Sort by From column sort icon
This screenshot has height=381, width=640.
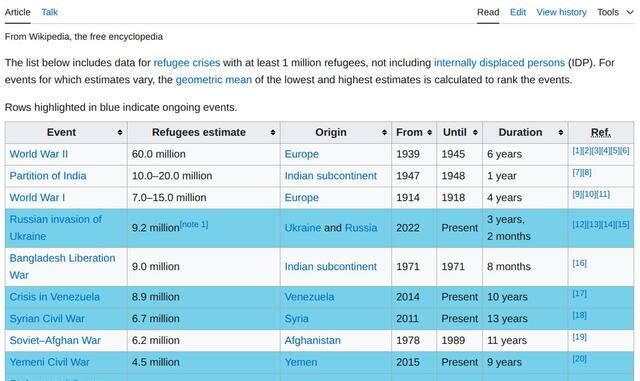click(x=429, y=132)
